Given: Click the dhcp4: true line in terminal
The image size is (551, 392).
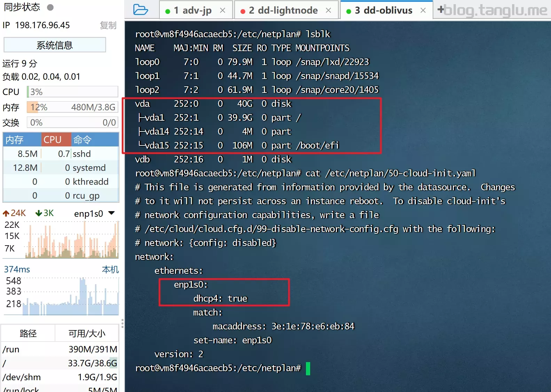Looking at the screenshot, I should 220,298.
